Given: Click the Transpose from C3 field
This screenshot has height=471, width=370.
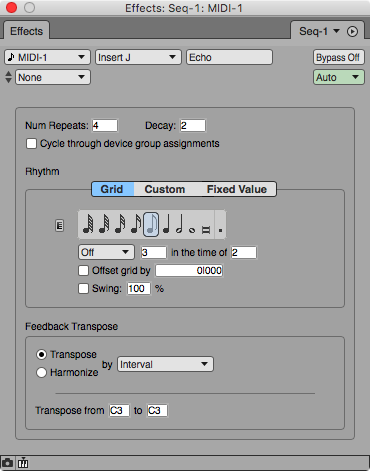Looking at the screenshot, I should 119,410.
